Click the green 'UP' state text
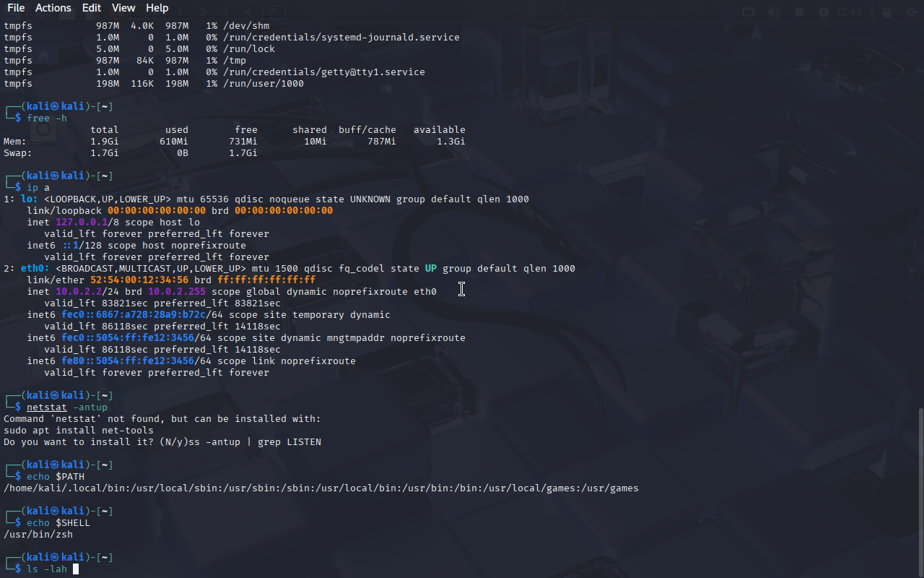924x578 pixels. point(431,269)
